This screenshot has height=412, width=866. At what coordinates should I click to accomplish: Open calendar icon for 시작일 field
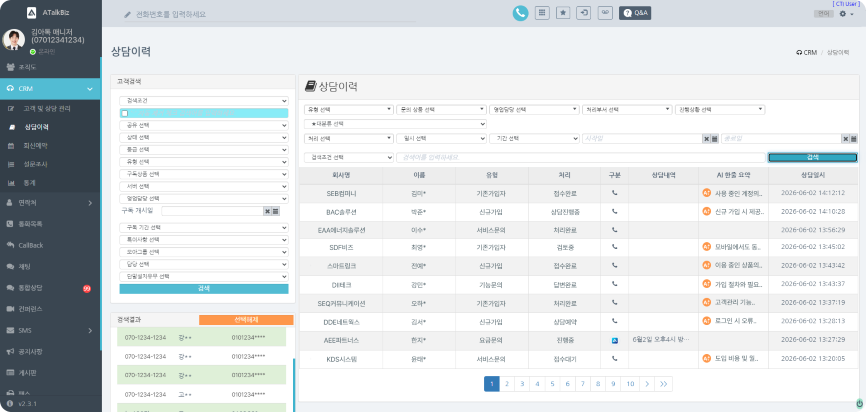(715, 139)
